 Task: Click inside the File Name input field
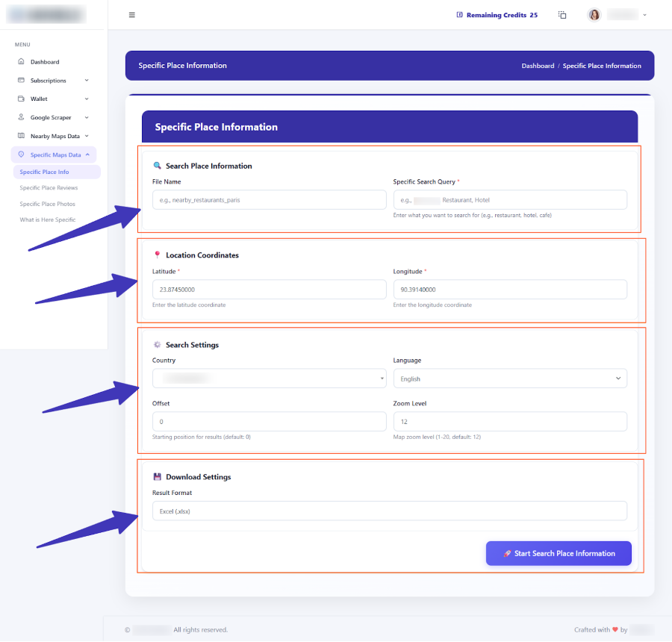click(269, 199)
